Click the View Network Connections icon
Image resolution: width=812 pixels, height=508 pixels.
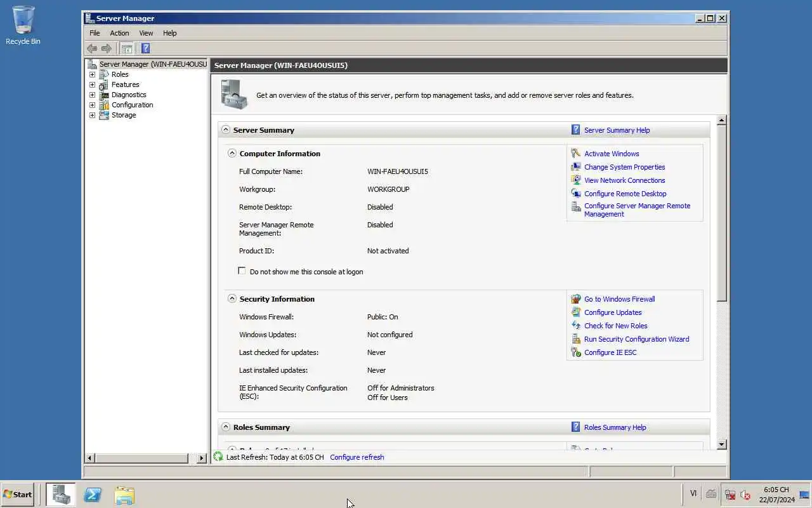click(575, 180)
